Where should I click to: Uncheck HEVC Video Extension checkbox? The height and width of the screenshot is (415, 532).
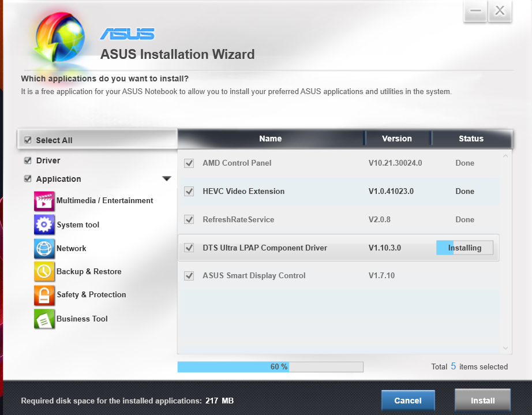click(x=189, y=192)
